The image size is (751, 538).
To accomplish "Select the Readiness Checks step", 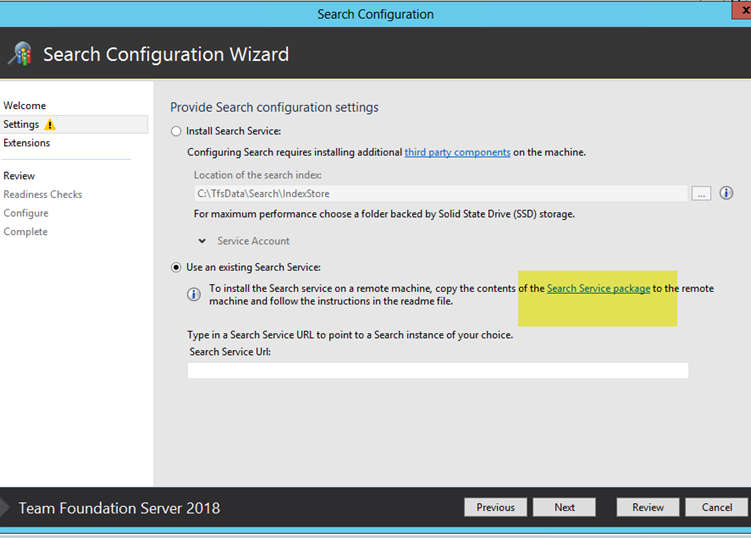I will pyautogui.click(x=43, y=195).
